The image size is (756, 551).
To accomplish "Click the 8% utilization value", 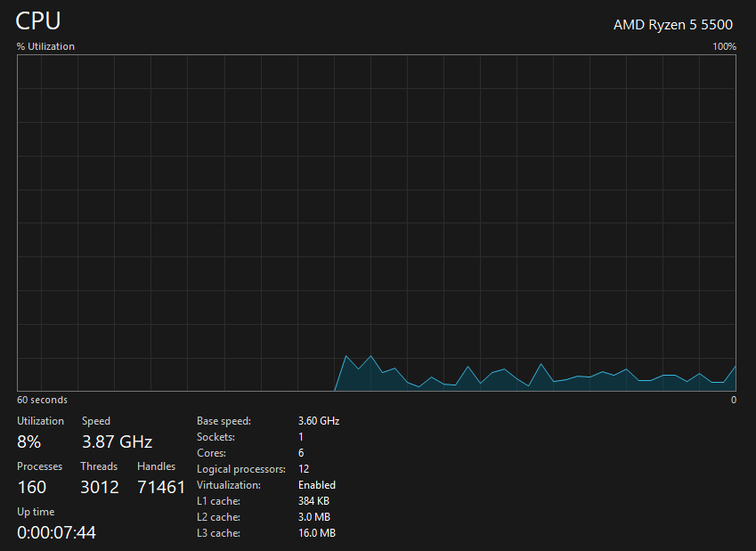I will (x=28, y=442).
